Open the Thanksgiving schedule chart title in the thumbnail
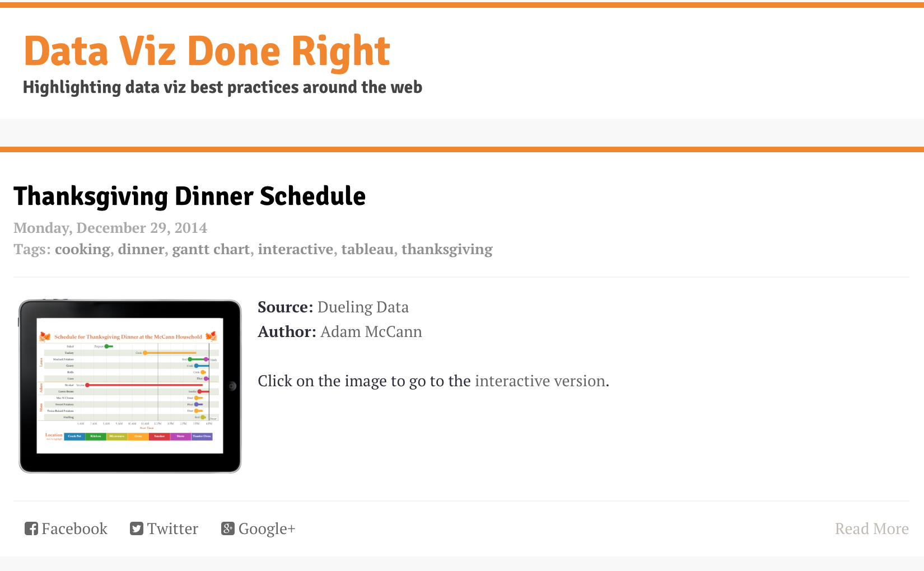This screenshot has height=571, width=924. (128, 337)
